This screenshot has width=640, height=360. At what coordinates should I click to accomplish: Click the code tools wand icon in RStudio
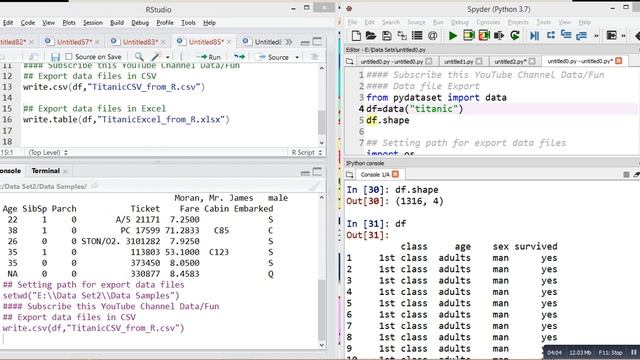[x=156, y=57]
